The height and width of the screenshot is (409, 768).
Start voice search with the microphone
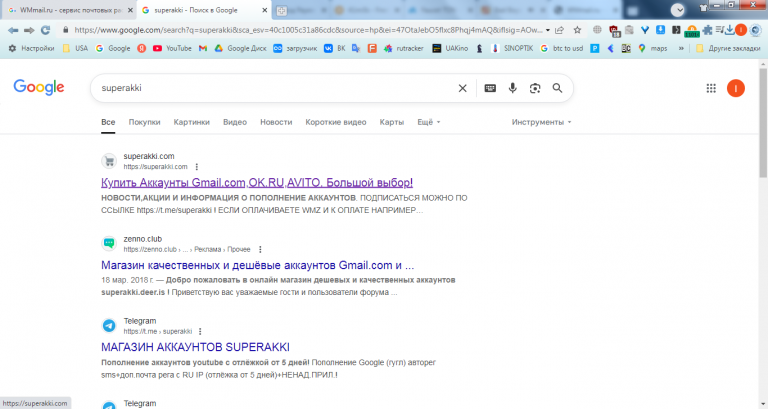(512, 88)
